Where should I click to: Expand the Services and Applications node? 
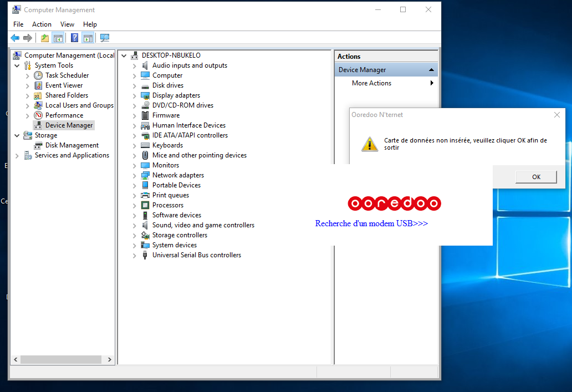coord(17,155)
